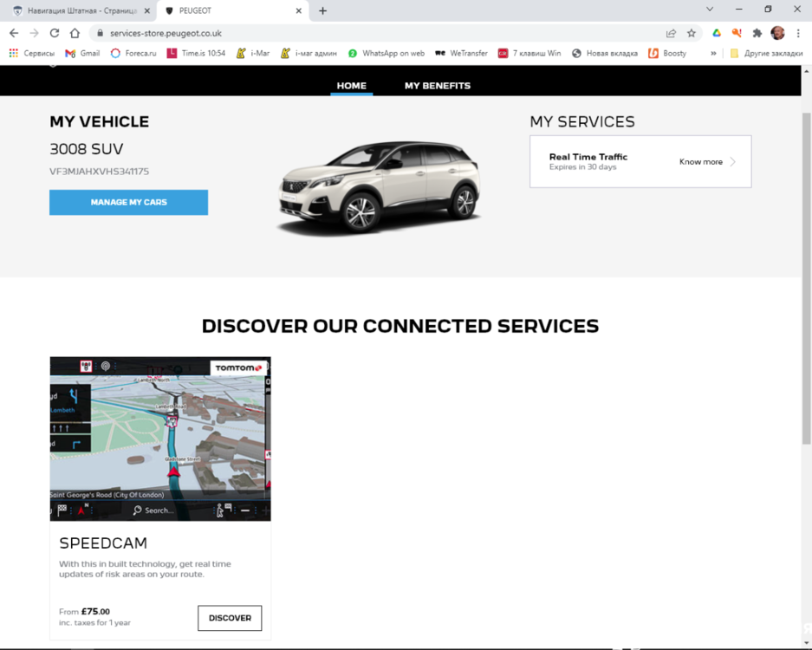The width and height of the screenshot is (812, 650).
Task: Select the VIN text VF3MJAHXVHS341175
Action: point(100,172)
